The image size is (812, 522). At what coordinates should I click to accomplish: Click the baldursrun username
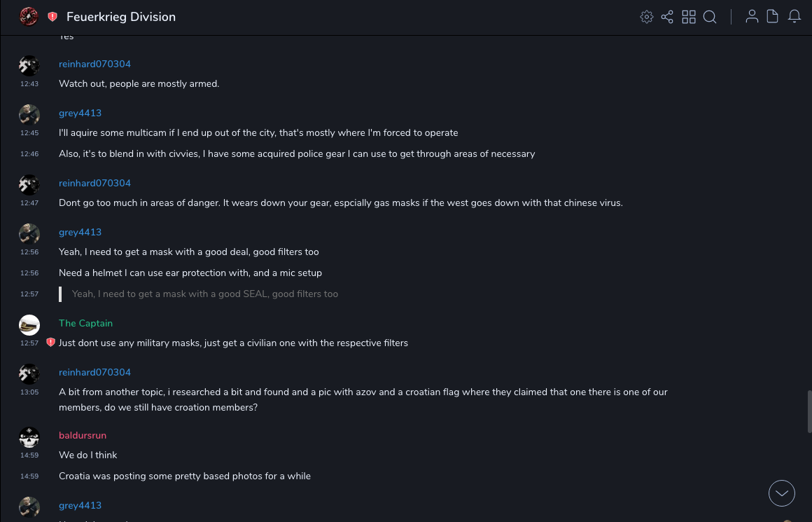[83, 435]
